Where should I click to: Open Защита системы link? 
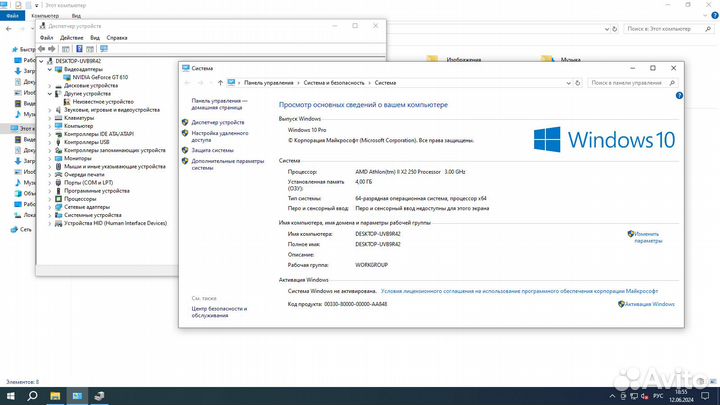coord(212,150)
